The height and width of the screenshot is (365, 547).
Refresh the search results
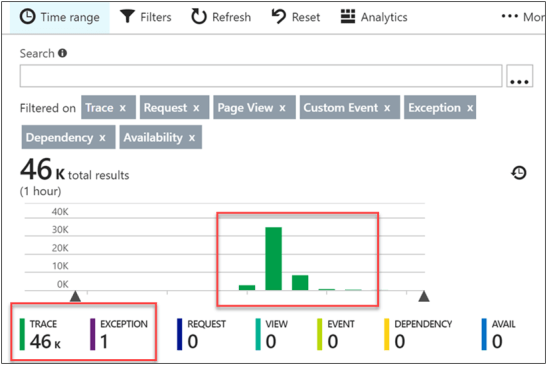click(x=221, y=17)
